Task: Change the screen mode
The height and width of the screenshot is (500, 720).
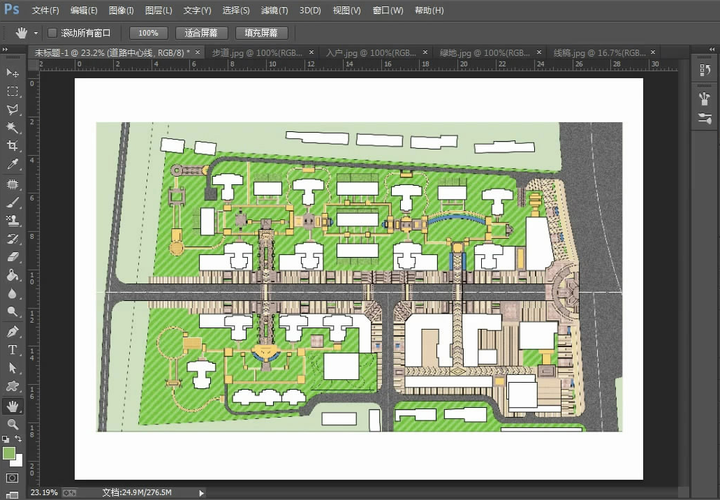Action: tap(12, 495)
